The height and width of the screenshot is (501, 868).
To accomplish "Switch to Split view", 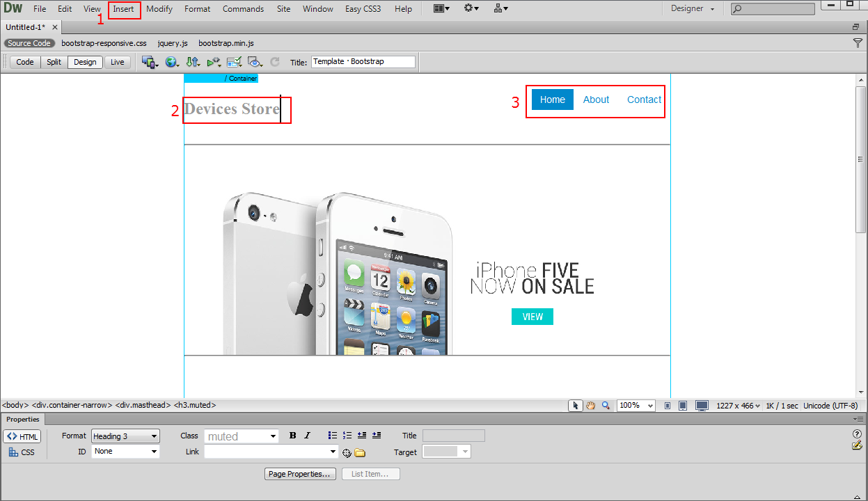I will pos(54,62).
